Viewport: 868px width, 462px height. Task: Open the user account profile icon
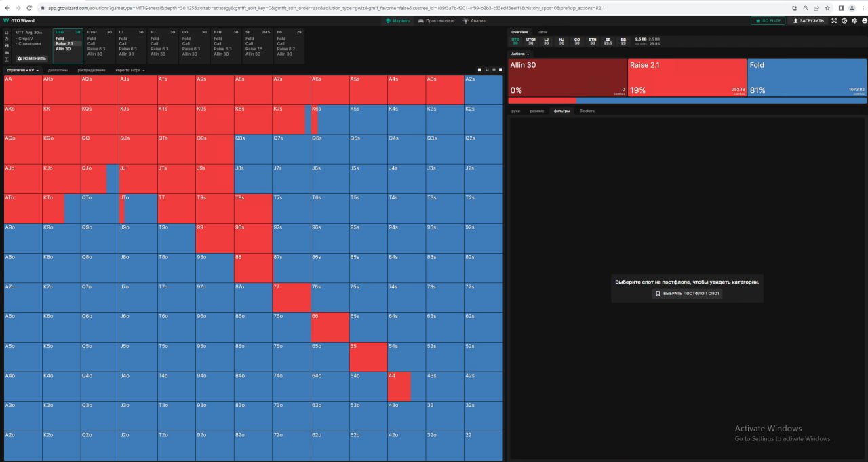tap(864, 21)
